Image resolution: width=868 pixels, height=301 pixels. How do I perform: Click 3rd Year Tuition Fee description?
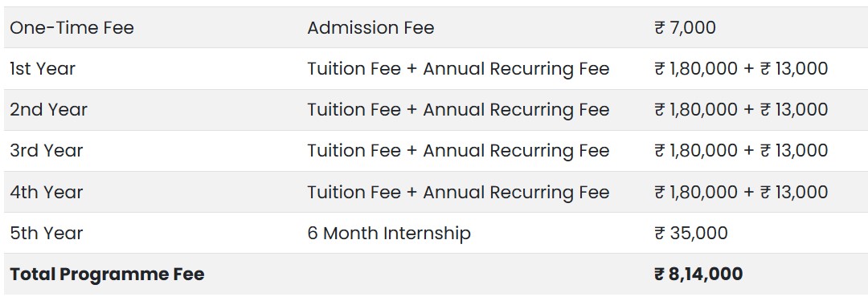[458, 151]
